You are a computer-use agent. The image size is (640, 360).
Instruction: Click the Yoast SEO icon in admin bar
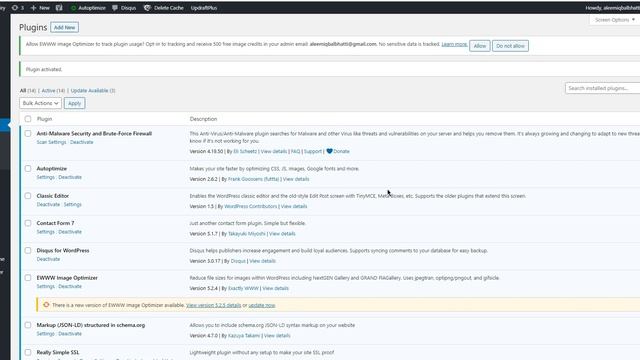[59, 8]
